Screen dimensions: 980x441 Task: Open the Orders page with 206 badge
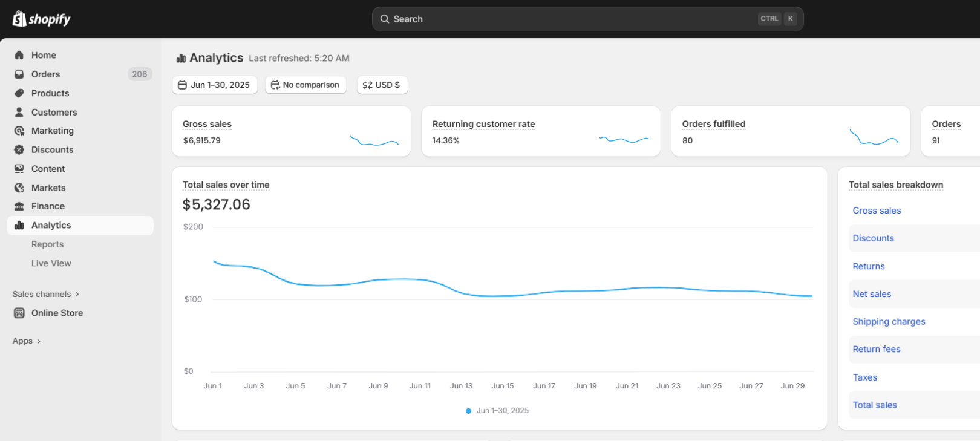46,74
